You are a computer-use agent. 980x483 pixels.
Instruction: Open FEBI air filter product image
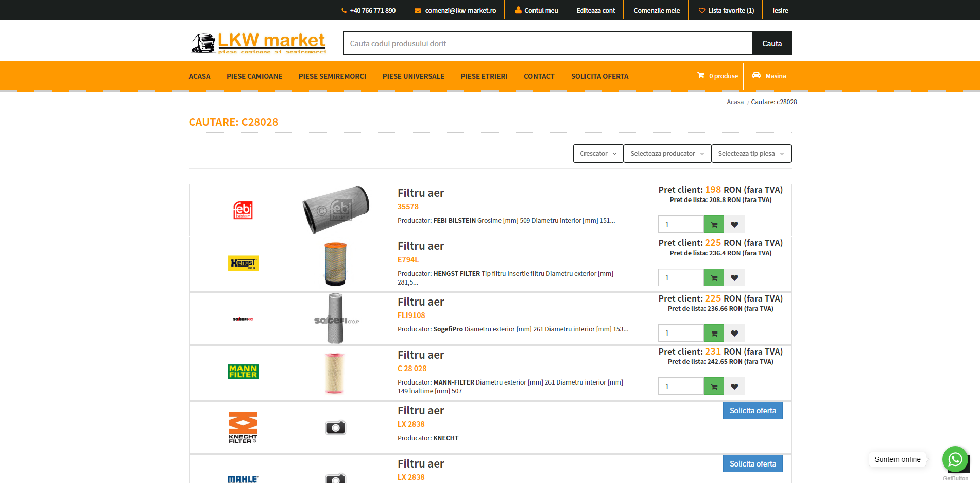(x=336, y=210)
